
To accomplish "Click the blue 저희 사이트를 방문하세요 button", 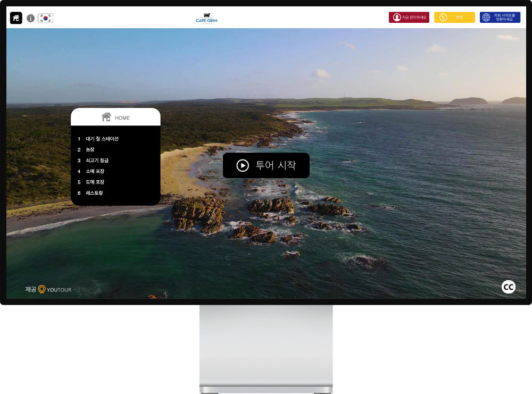I will click(500, 18).
